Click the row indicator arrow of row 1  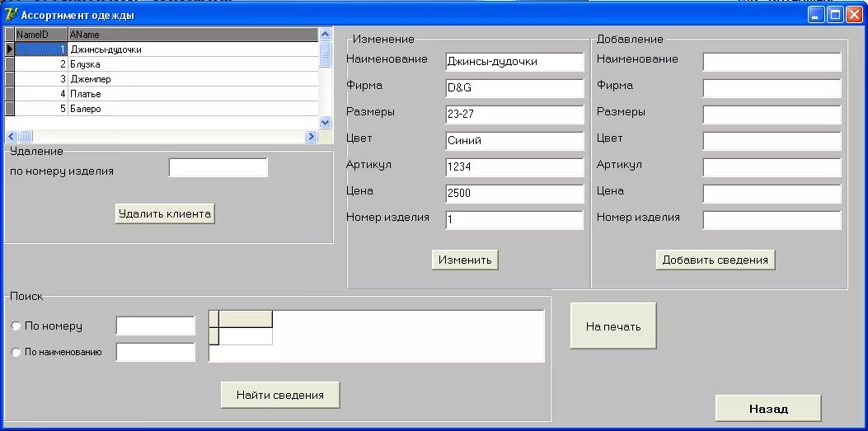[x=9, y=49]
